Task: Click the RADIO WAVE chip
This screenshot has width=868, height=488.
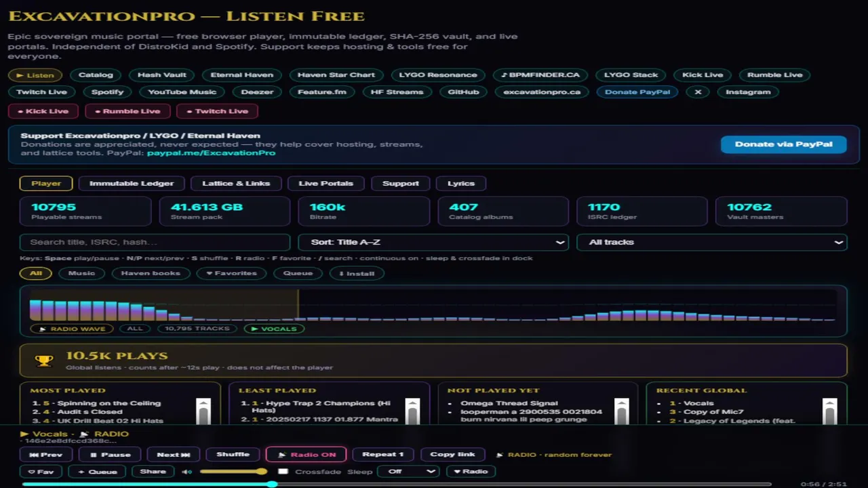Action: pyautogui.click(x=72, y=329)
